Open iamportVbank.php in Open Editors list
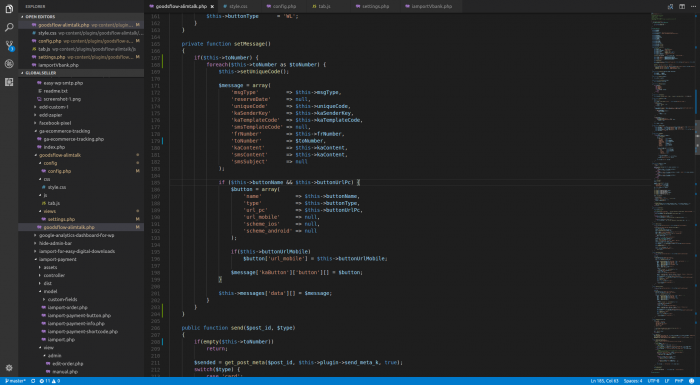 click(80, 65)
